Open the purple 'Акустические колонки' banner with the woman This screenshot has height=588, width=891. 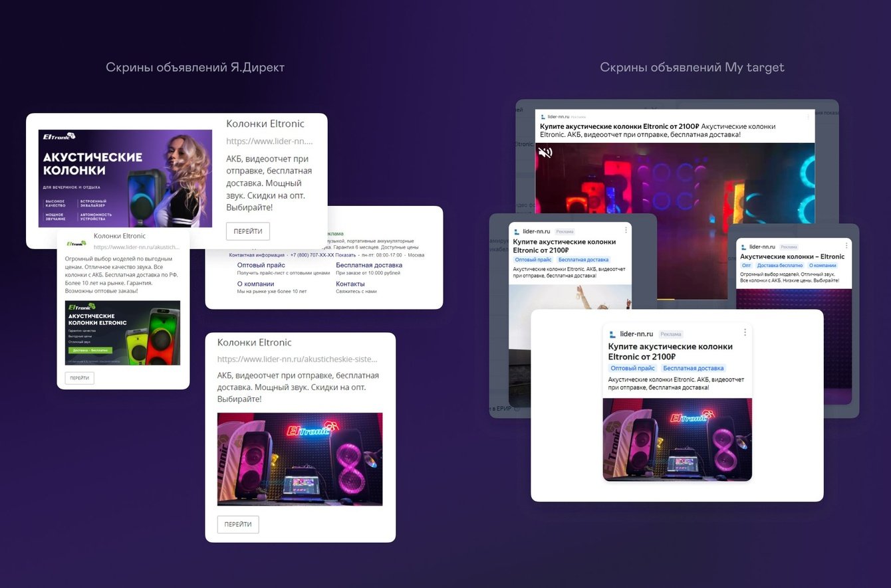pyautogui.click(x=125, y=178)
